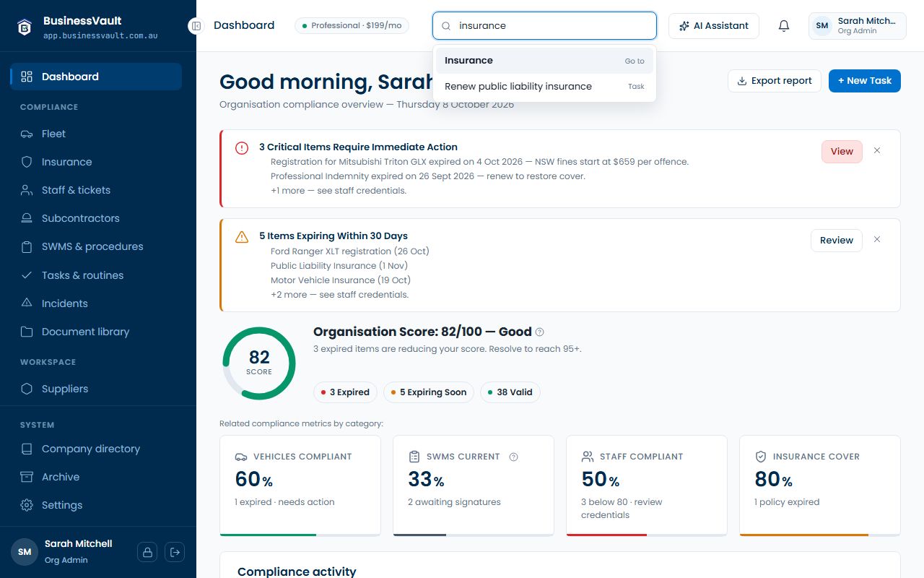Click the red critical alert icon
Image resolution: width=924 pixels, height=578 pixels.
coord(242,148)
